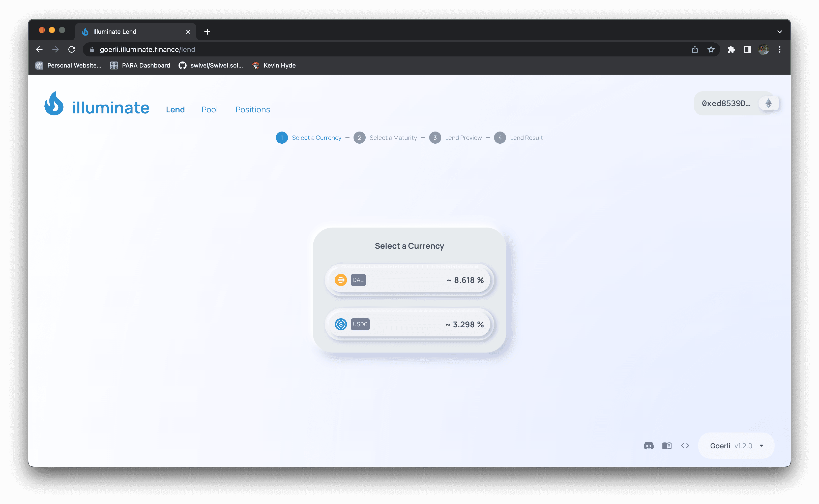Open the documentation book icon
819x504 pixels.
click(667, 446)
